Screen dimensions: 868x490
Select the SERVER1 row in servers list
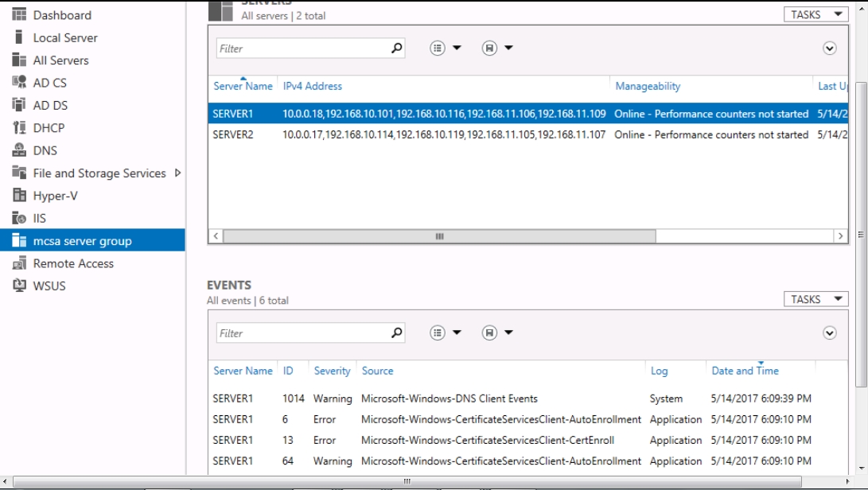[528, 114]
